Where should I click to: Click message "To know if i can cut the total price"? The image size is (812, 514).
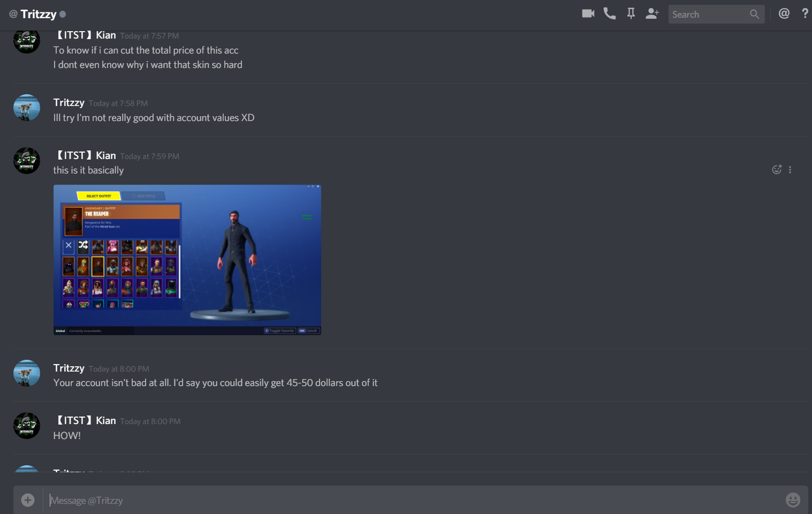(x=146, y=50)
